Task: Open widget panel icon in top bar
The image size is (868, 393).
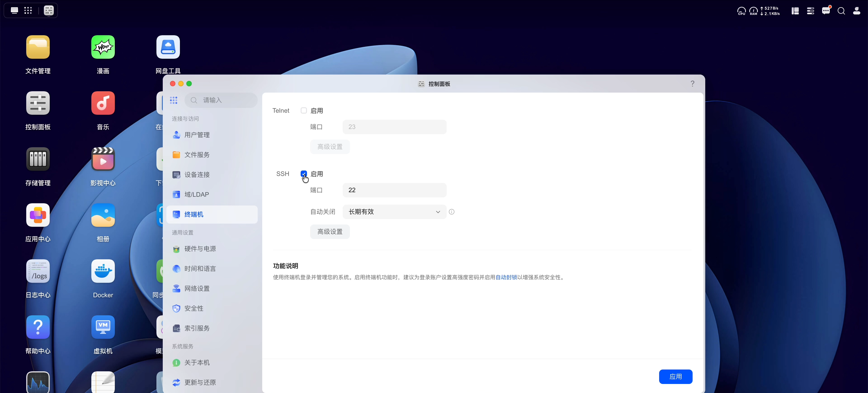Action: 795,11
